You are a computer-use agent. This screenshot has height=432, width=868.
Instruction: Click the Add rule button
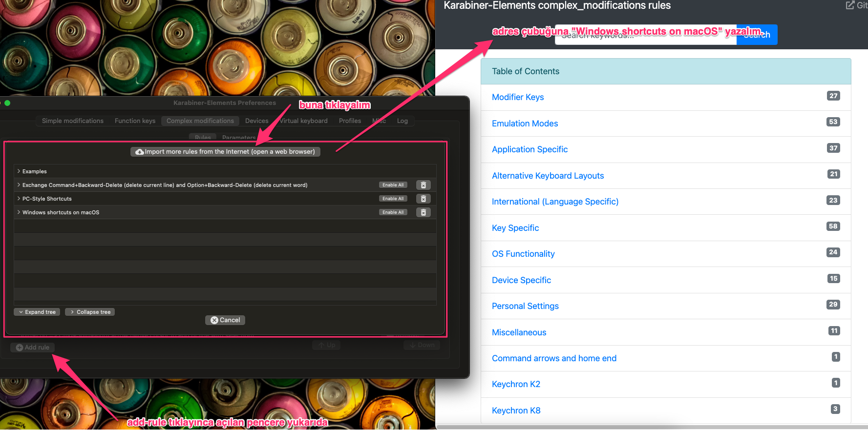tap(33, 348)
